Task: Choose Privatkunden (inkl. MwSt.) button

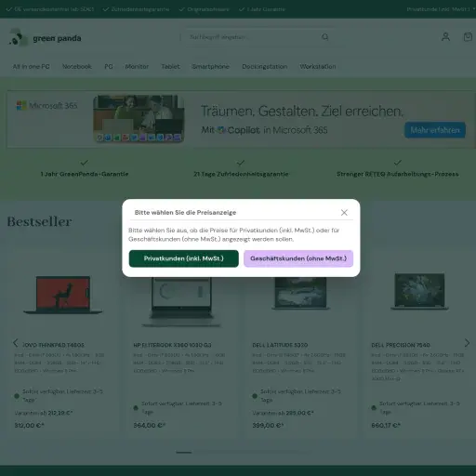Action: (x=184, y=258)
